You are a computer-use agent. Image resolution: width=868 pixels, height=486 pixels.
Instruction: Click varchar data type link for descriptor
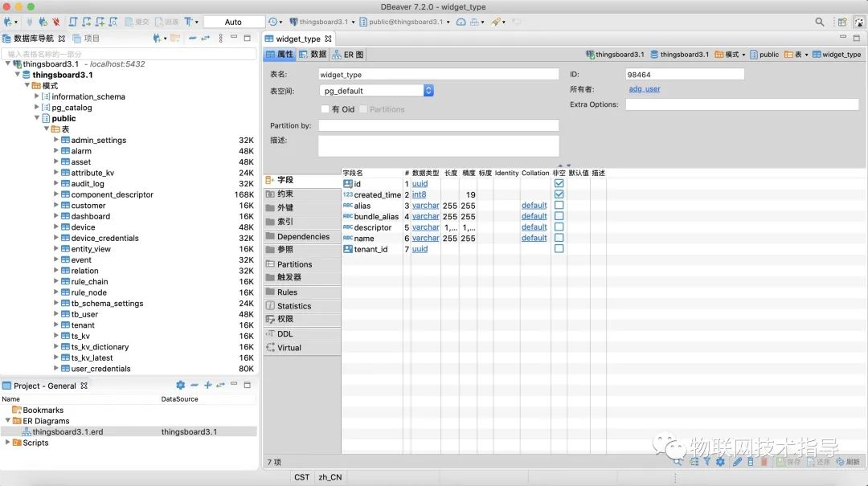[426, 227]
